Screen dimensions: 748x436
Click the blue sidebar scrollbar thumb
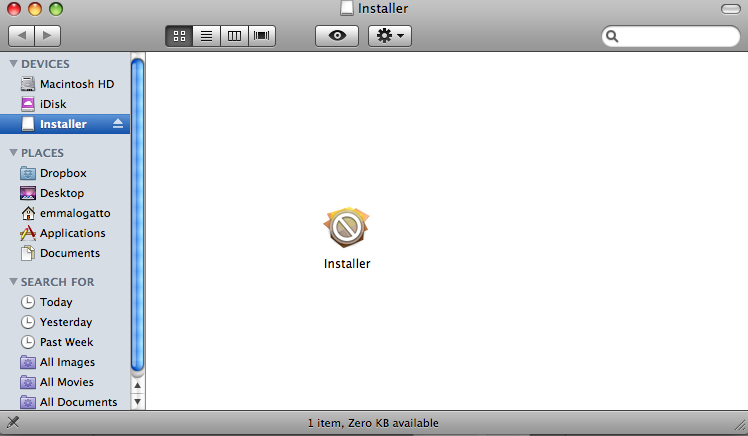tap(137, 215)
